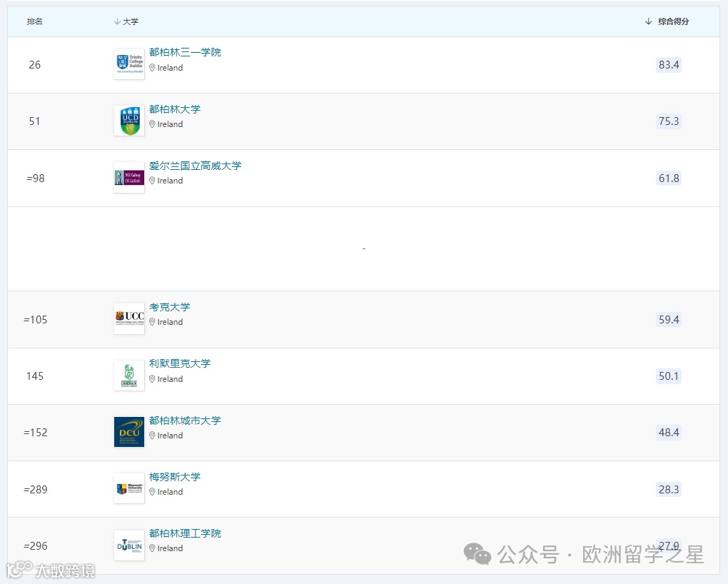Select score 75.3 cell

tap(669, 121)
